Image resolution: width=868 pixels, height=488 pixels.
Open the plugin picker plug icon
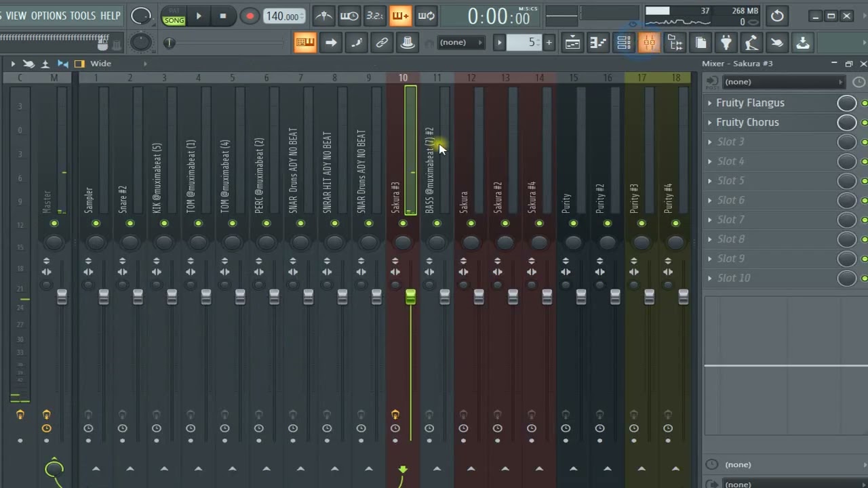coord(726,43)
